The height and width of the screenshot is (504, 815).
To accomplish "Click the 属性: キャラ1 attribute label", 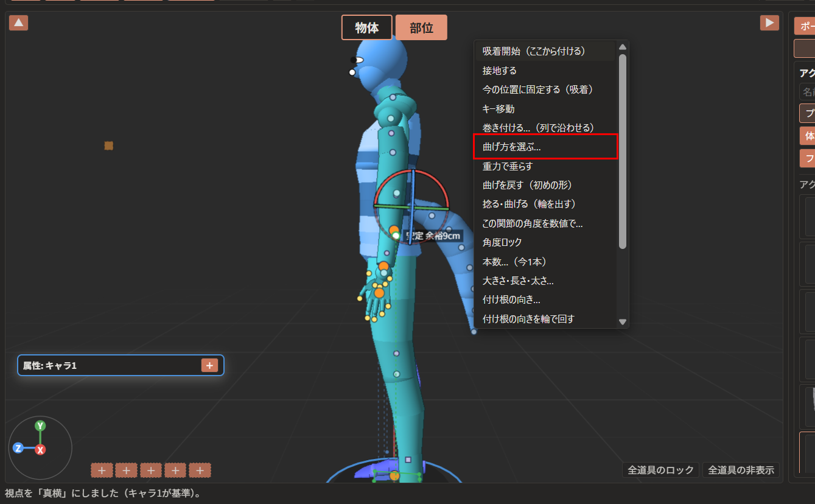I will tap(50, 365).
